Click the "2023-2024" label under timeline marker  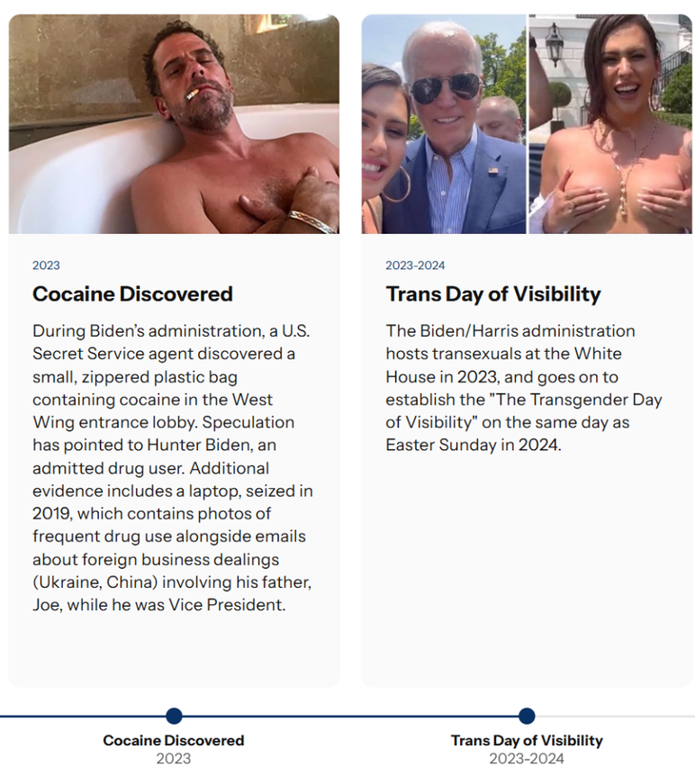coord(526,759)
